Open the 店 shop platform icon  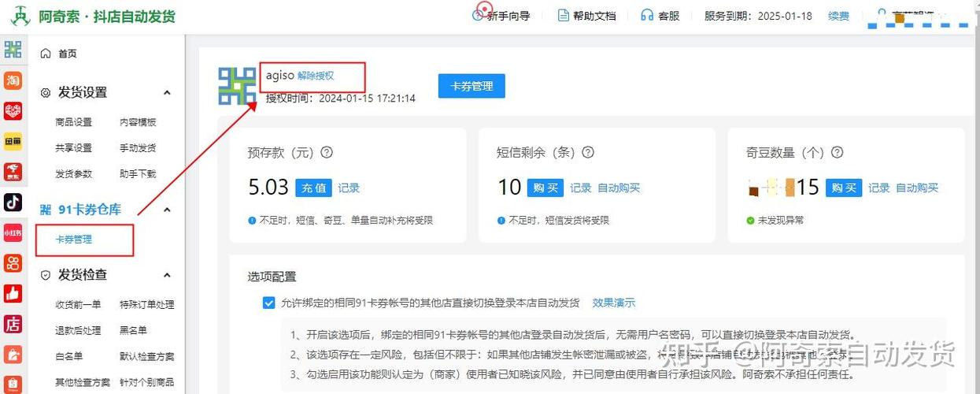tap(13, 324)
